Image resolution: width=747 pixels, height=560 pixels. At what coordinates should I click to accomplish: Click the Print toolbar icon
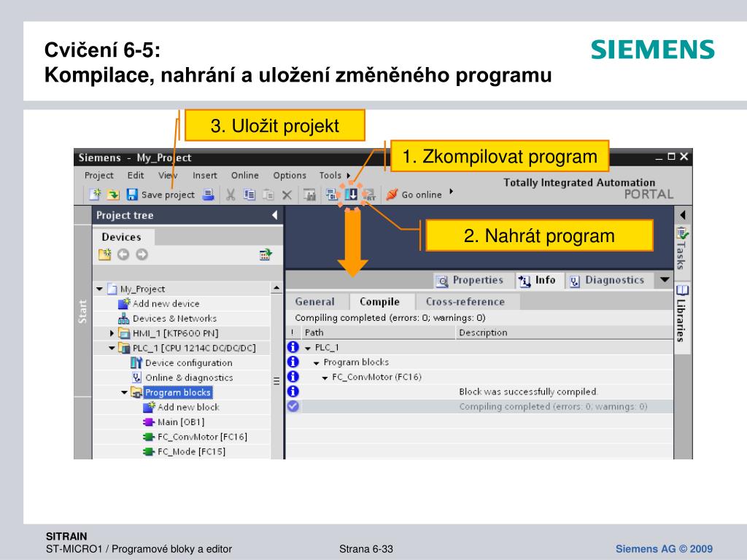[208, 194]
